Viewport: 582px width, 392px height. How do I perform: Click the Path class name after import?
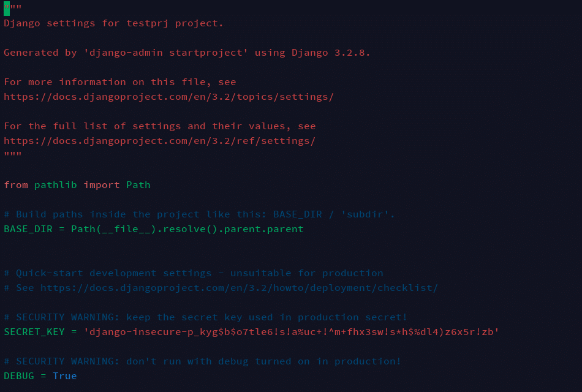[138, 185]
